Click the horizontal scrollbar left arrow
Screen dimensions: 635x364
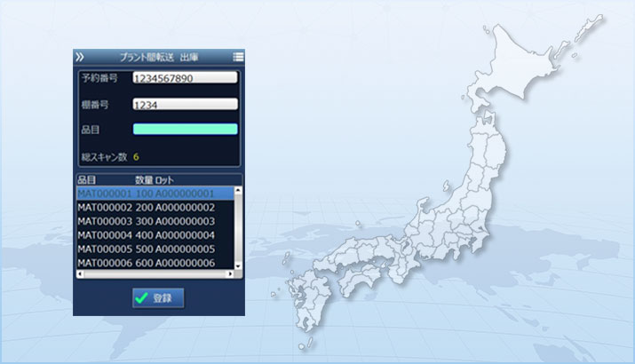79,274
